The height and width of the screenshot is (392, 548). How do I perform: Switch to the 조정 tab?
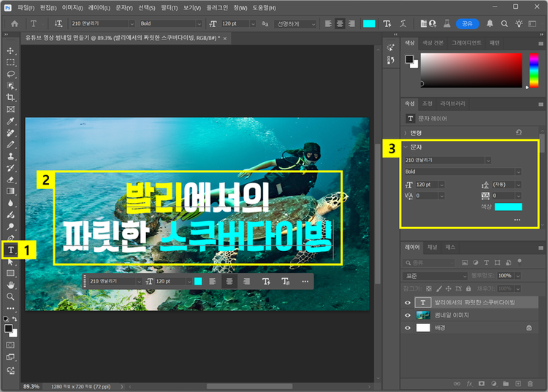point(427,104)
